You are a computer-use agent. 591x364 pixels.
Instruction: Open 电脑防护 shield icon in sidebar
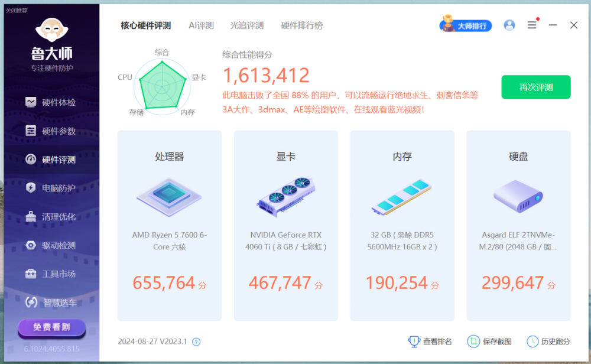(x=31, y=188)
